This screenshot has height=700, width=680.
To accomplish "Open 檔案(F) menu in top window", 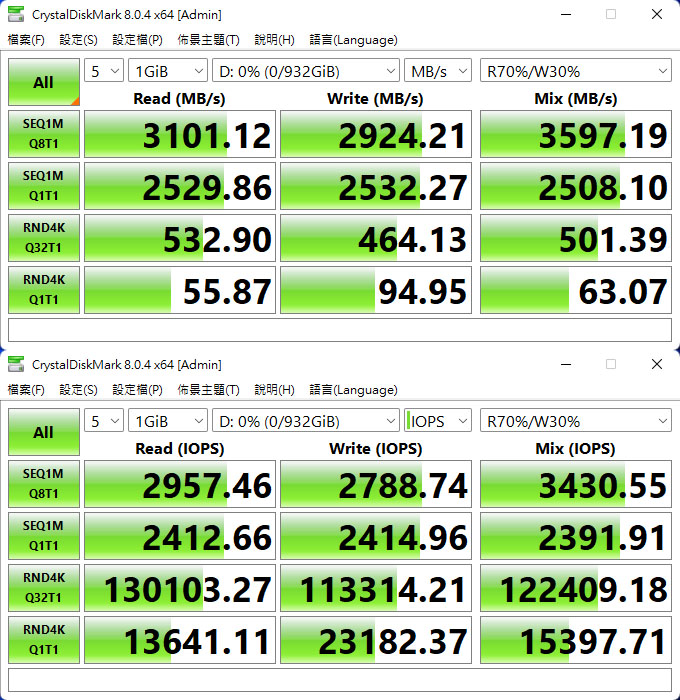I will click(26, 40).
